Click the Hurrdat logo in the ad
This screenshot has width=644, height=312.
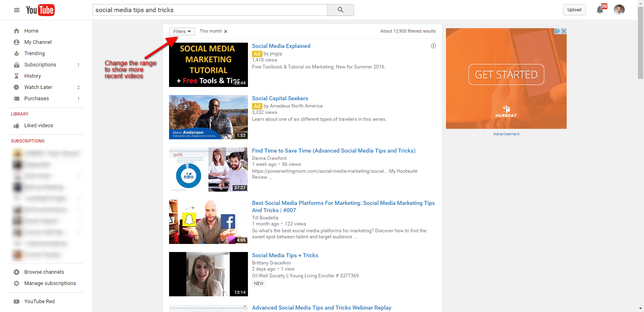click(506, 112)
